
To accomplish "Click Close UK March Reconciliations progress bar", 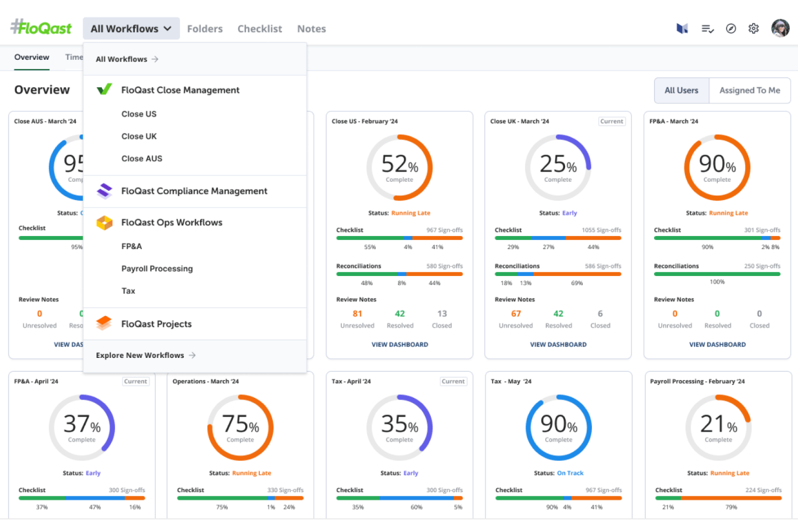I will 558,274.
